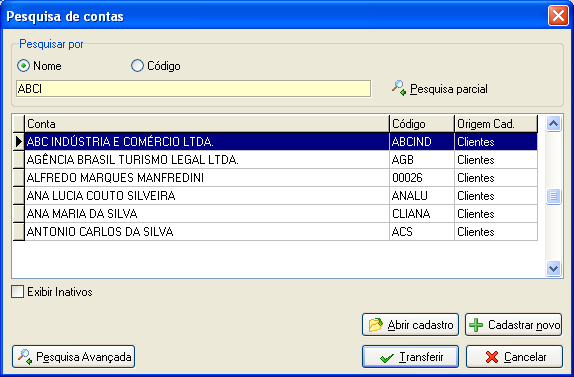The height and width of the screenshot is (377, 574).
Task: Click the code cell ABCIND
Action: pyautogui.click(x=422, y=142)
